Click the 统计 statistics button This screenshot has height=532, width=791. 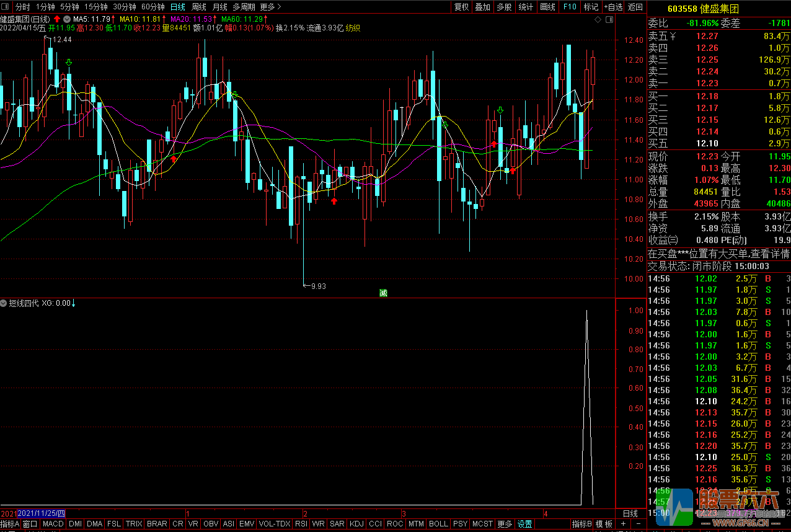coord(526,7)
